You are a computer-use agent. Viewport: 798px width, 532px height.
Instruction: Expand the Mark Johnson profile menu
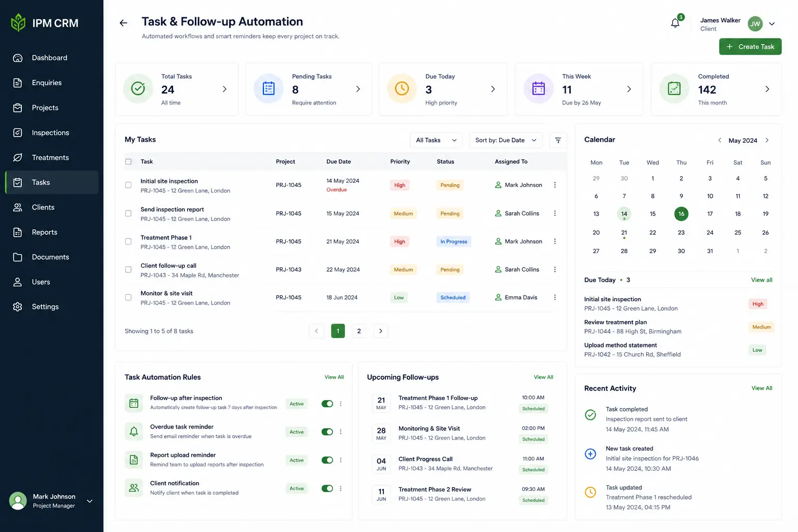[x=89, y=501]
